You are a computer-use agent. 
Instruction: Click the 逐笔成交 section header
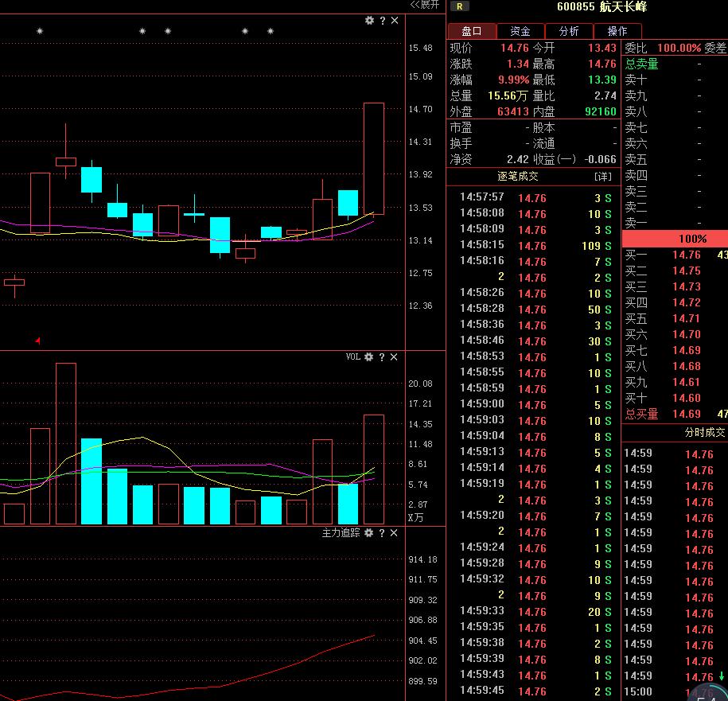(518, 176)
